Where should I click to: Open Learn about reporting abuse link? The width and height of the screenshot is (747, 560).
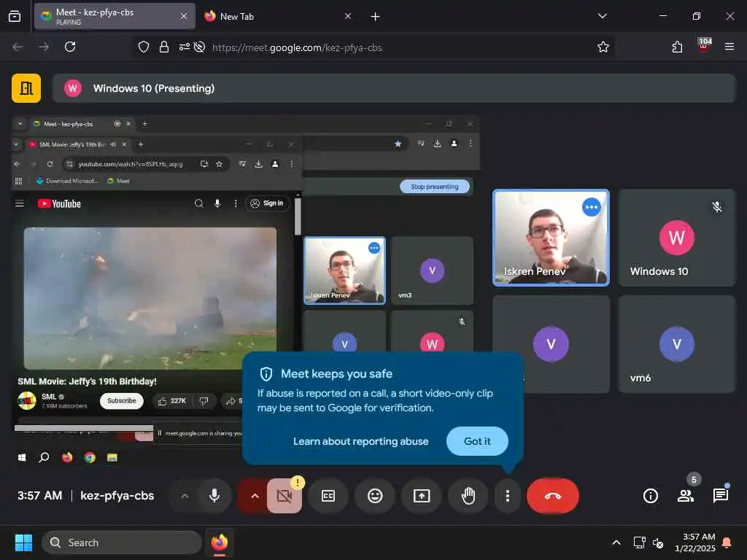[x=360, y=441]
